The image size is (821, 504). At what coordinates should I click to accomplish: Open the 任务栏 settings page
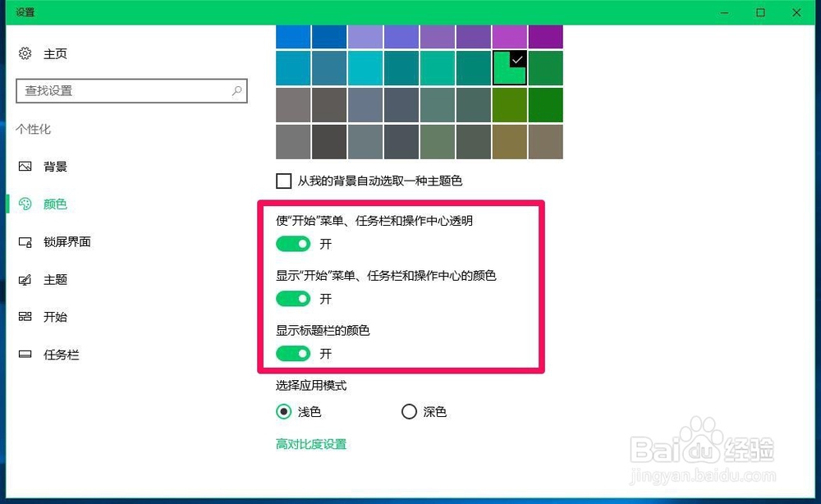click(x=62, y=355)
